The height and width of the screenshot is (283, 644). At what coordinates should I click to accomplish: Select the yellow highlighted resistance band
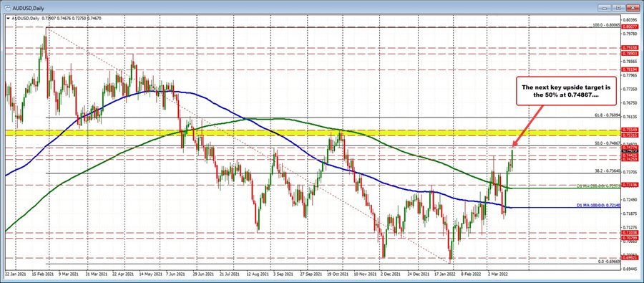(x=312, y=133)
